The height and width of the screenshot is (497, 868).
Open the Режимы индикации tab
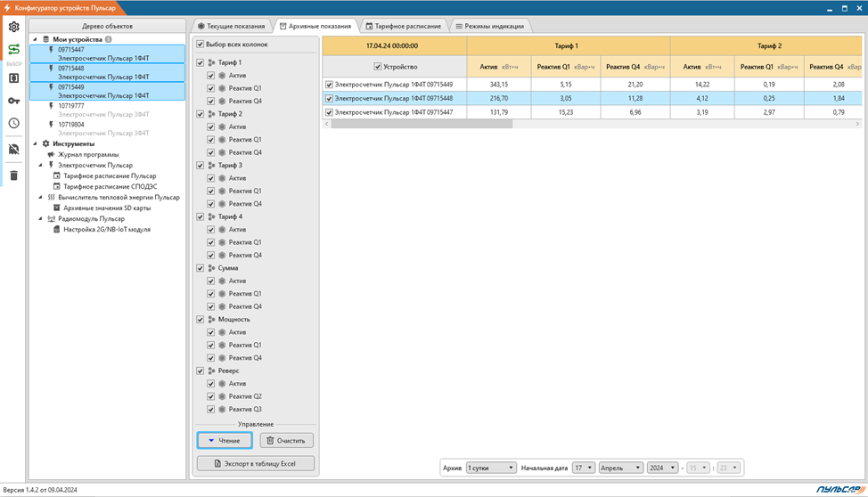point(490,26)
